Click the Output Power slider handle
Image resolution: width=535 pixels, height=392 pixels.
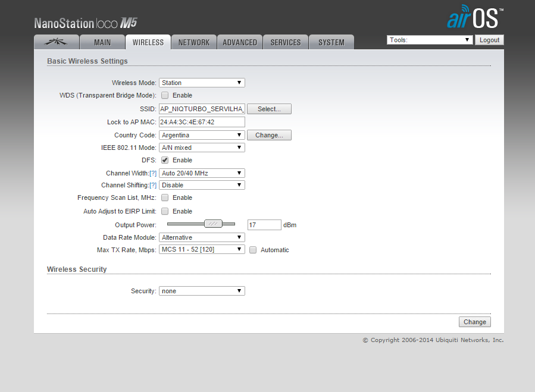(x=213, y=224)
